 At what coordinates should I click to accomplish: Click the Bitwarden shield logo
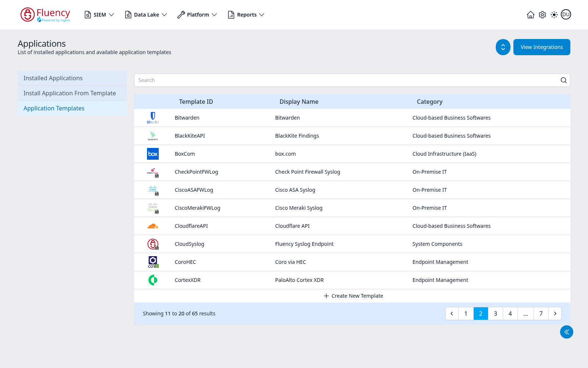(x=153, y=118)
